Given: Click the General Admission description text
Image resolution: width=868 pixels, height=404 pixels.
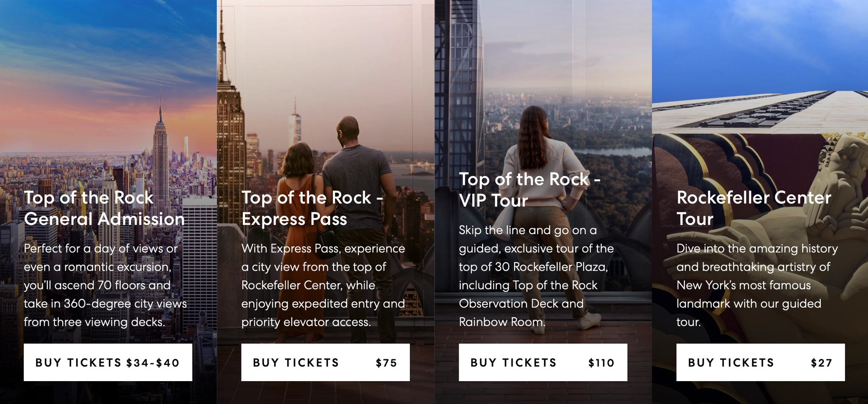Looking at the screenshot, I should click(x=105, y=285).
